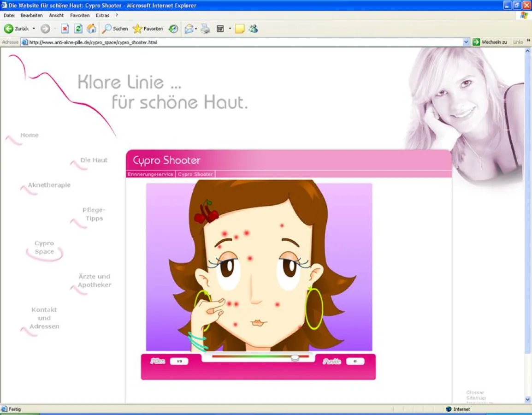The width and height of the screenshot is (532, 415).
Task: Open the mail envelope icon
Action: [189, 29]
